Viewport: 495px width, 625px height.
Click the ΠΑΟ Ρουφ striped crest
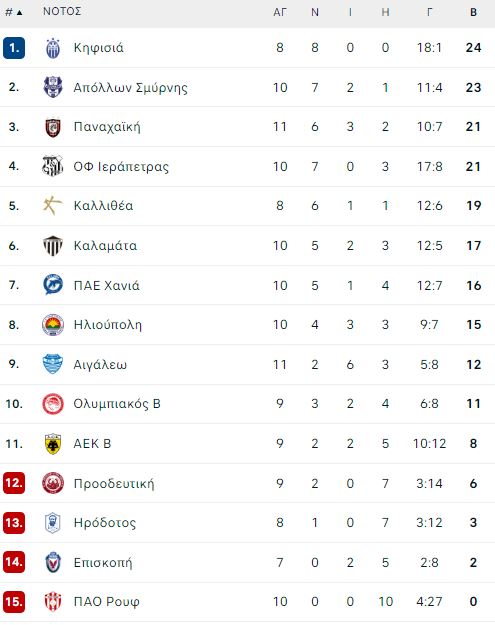point(53,601)
